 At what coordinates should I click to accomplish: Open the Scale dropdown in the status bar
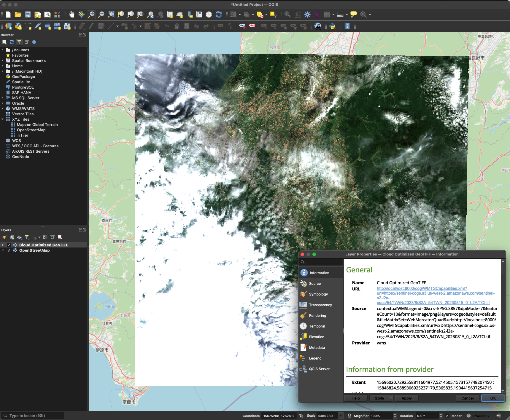point(341,416)
